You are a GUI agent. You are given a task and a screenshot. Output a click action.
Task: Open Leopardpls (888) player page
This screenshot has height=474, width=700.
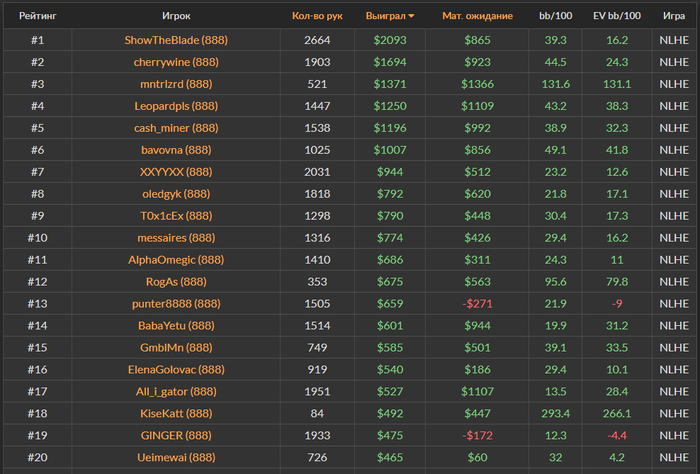(x=176, y=106)
